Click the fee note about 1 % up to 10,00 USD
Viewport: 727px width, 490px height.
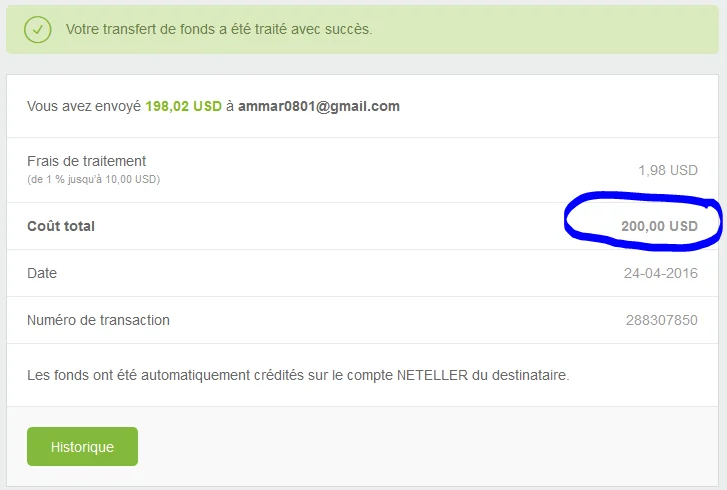coord(94,179)
